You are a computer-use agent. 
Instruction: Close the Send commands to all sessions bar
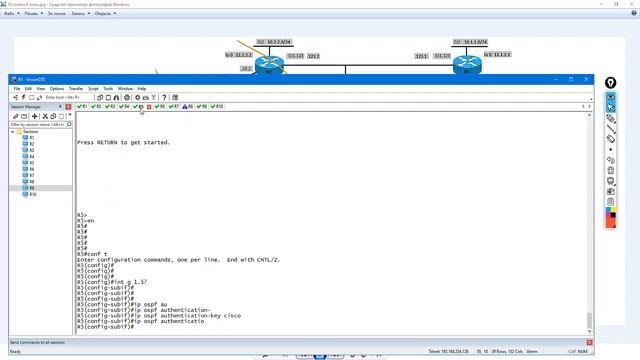(x=589, y=342)
